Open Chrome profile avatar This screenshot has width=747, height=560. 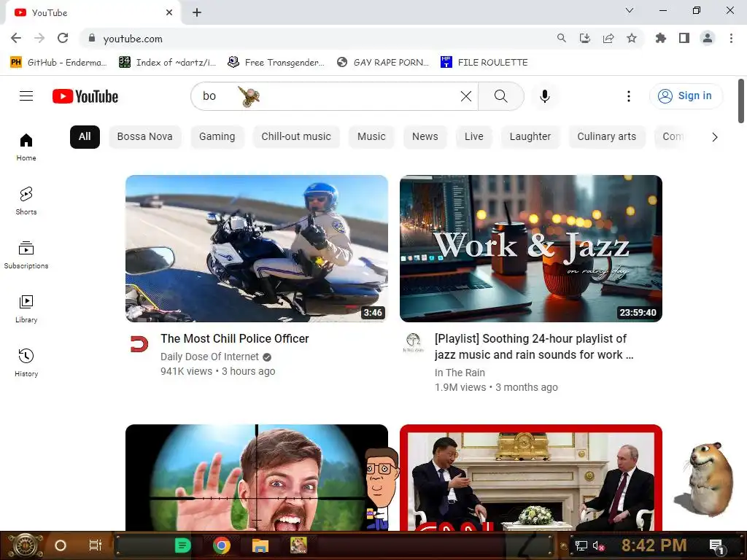click(708, 38)
